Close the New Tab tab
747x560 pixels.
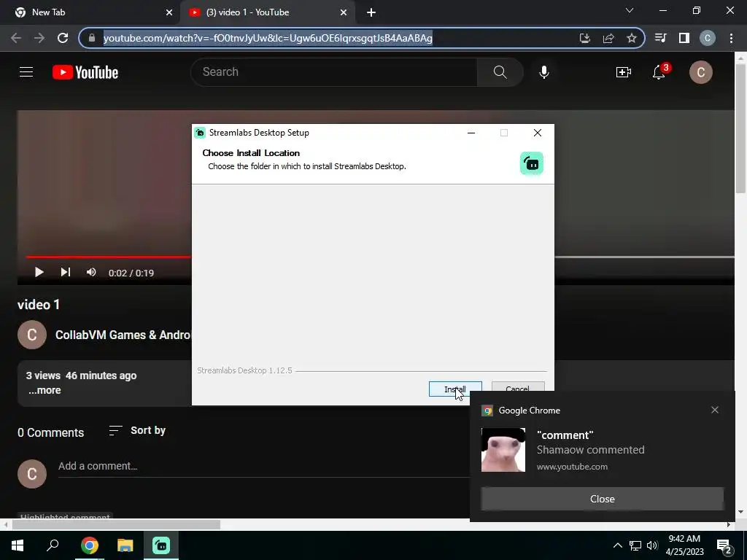click(x=169, y=12)
